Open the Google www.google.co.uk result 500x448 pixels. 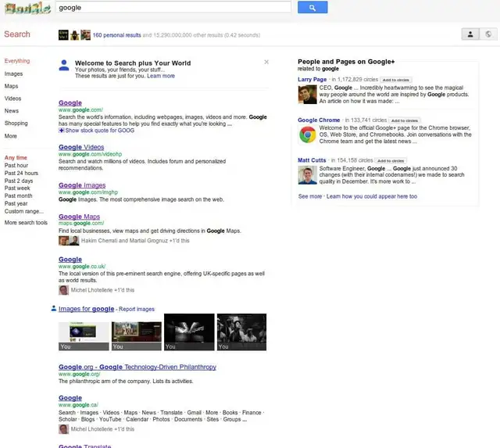click(70, 260)
